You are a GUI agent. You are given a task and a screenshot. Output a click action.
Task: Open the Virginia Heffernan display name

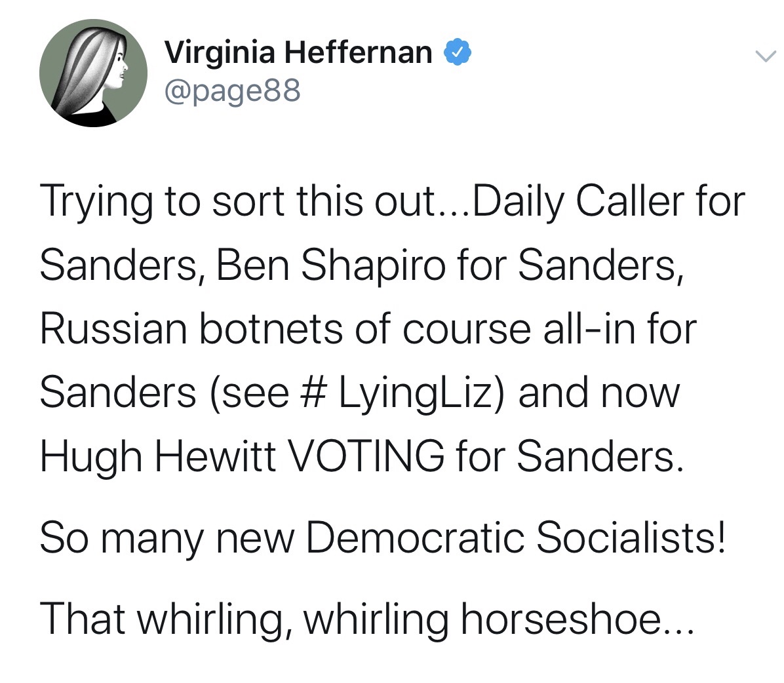[298, 52]
